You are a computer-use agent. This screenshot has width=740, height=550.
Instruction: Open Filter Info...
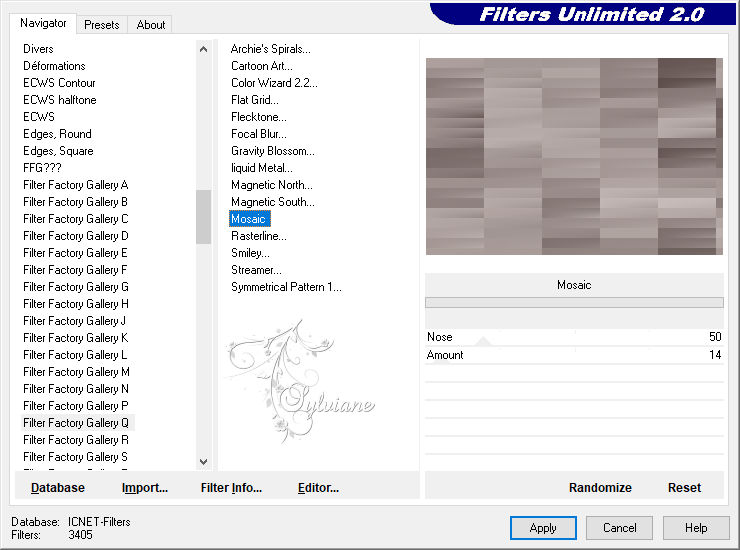click(231, 488)
